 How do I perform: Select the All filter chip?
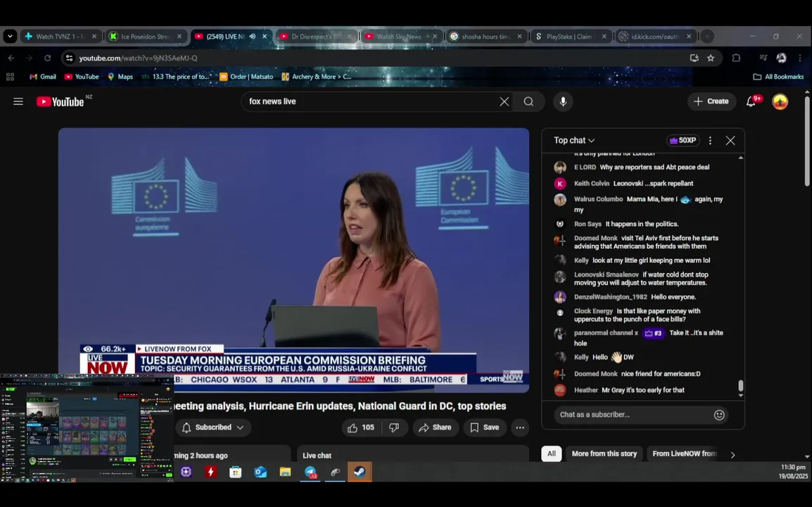(551, 453)
